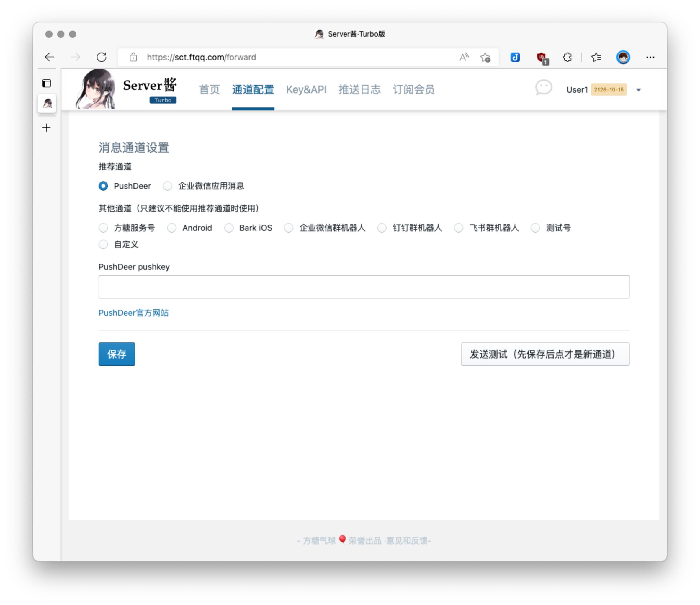Viewport: 700px width, 605px height.
Task: Open the Key&API page
Action: coord(306,89)
